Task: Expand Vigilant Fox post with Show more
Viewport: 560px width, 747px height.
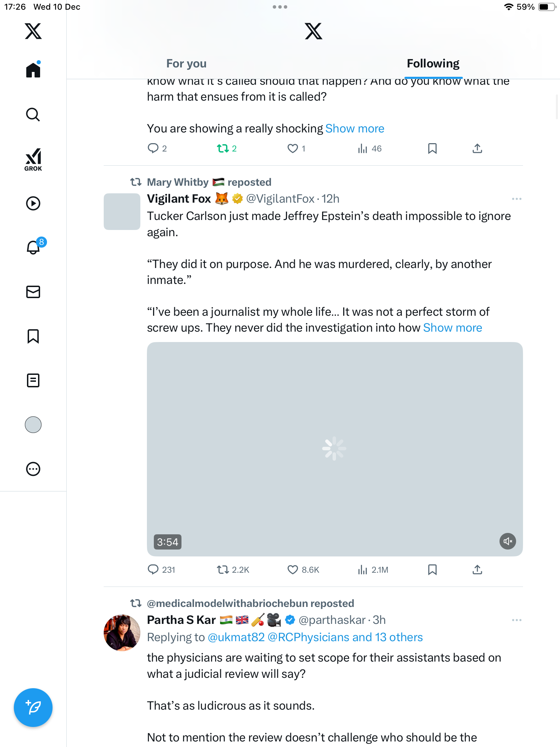Action: (452, 328)
